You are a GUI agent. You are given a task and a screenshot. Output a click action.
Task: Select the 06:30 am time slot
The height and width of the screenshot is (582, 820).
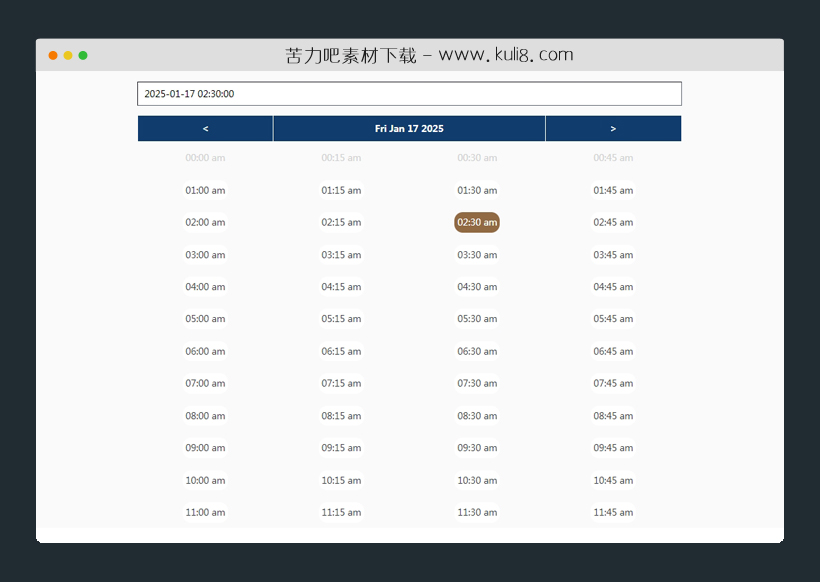point(477,351)
